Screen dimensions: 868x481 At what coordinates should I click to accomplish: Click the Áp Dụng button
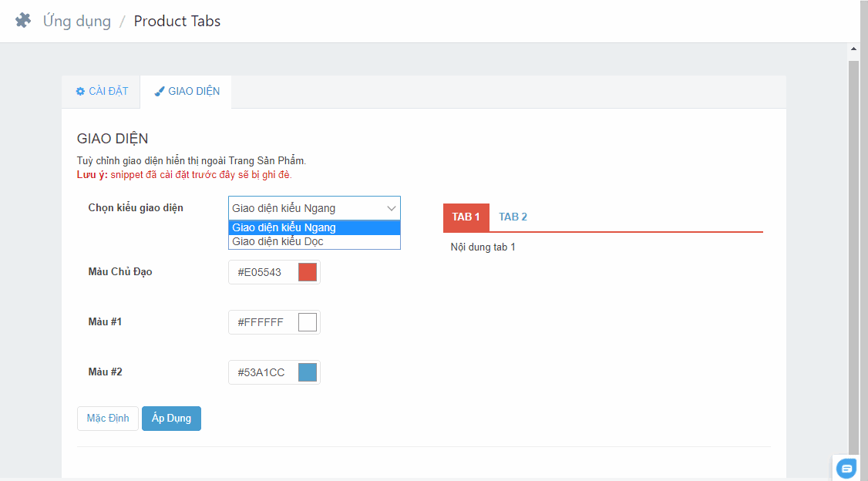point(171,418)
